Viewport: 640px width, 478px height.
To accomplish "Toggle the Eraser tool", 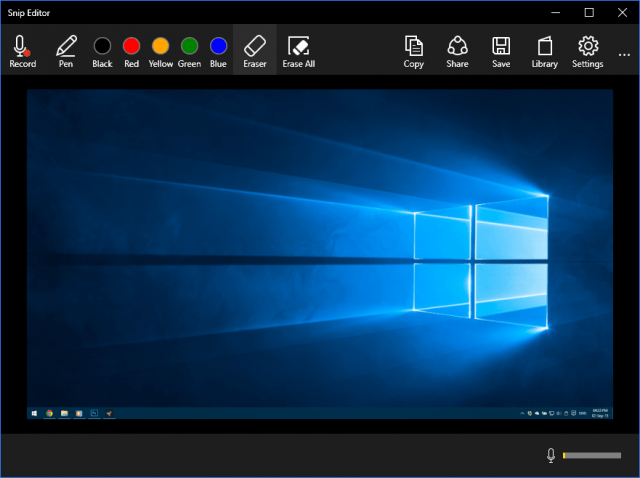I will (255, 51).
